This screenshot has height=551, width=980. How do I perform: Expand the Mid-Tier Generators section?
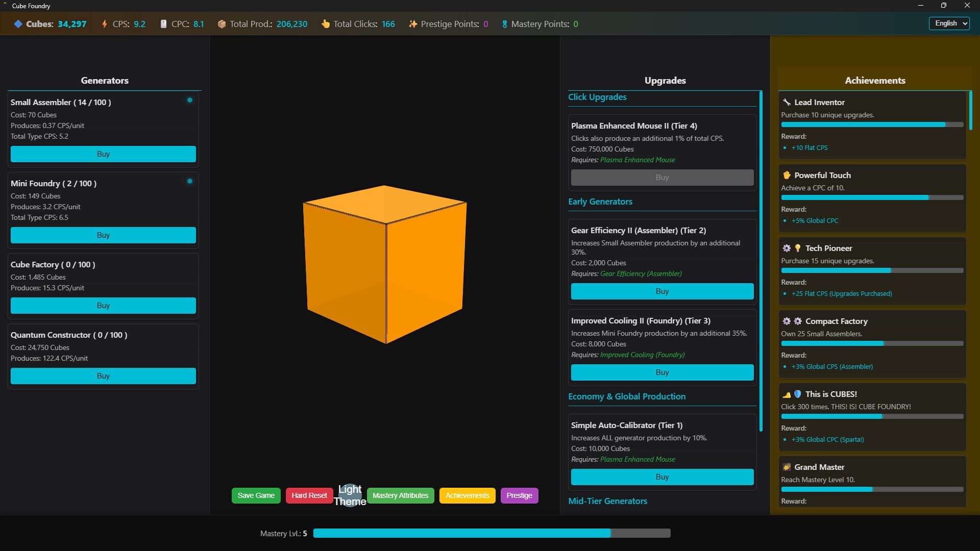608,501
